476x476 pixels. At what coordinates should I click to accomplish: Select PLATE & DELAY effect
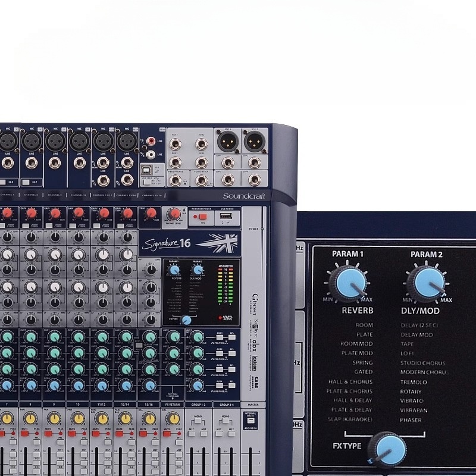352,410
